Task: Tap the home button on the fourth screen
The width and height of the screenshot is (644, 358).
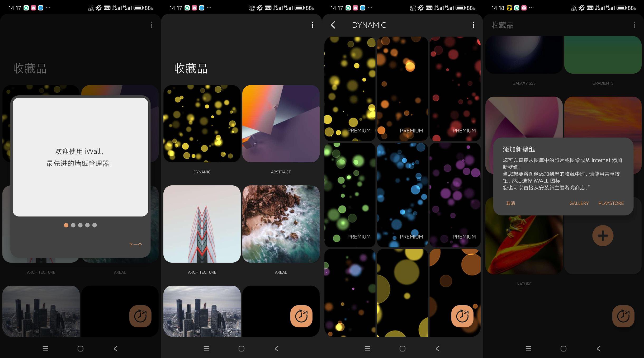Action: (x=563, y=348)
